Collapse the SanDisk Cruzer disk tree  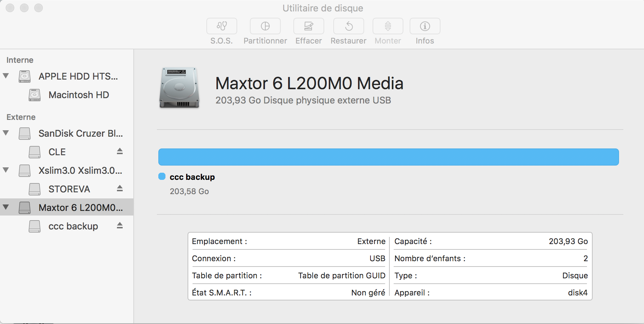[6, 133]
